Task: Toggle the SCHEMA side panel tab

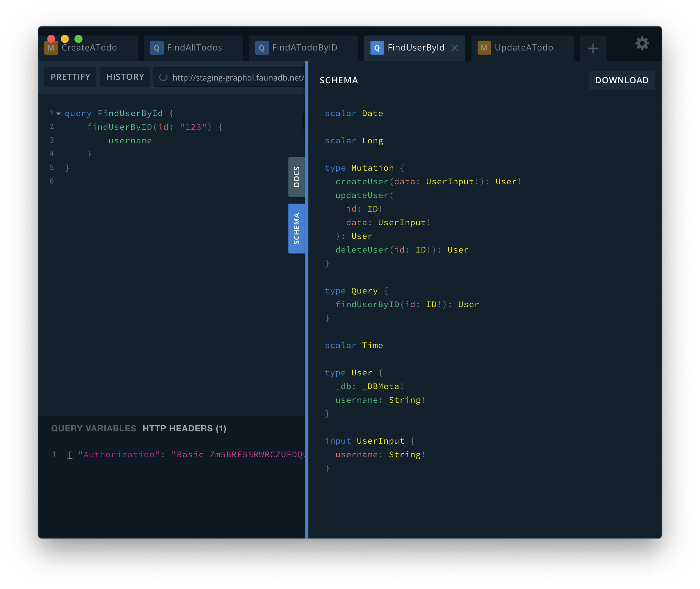Action: (x=296, y=228)
